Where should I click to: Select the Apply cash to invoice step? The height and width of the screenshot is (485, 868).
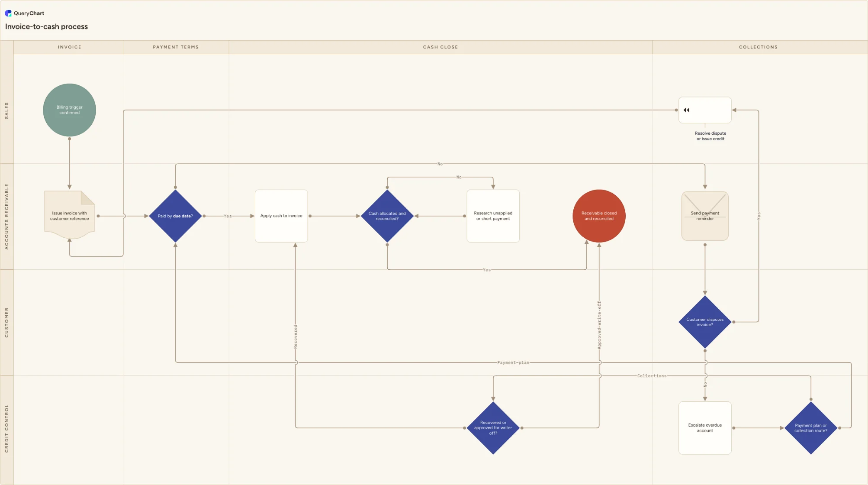point(281,216)
